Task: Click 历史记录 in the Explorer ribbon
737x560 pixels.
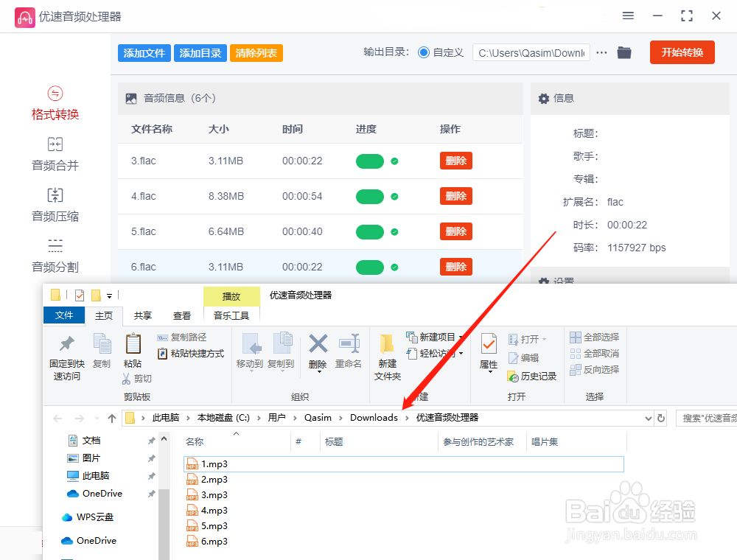Action: pos(532,377)
